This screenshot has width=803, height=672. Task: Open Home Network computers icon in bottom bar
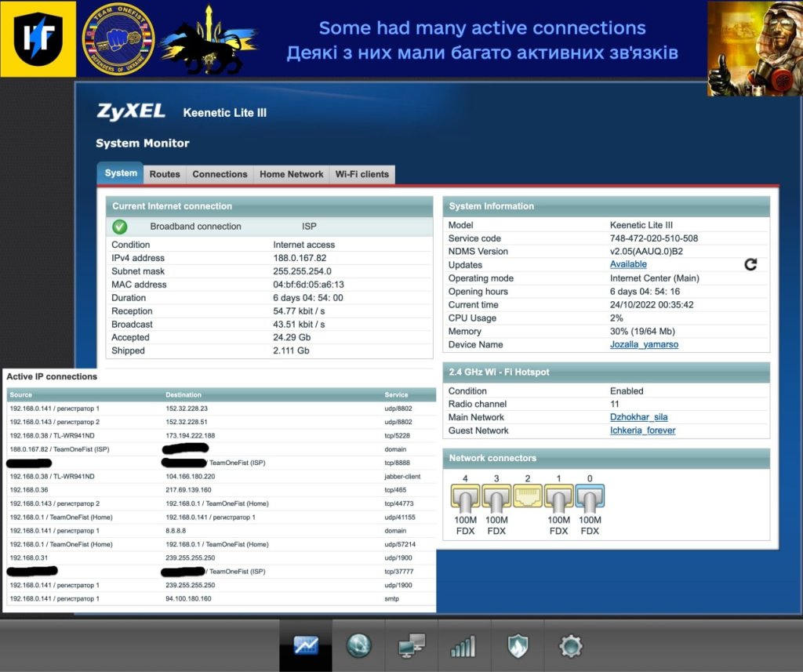[x=412, y=645]
